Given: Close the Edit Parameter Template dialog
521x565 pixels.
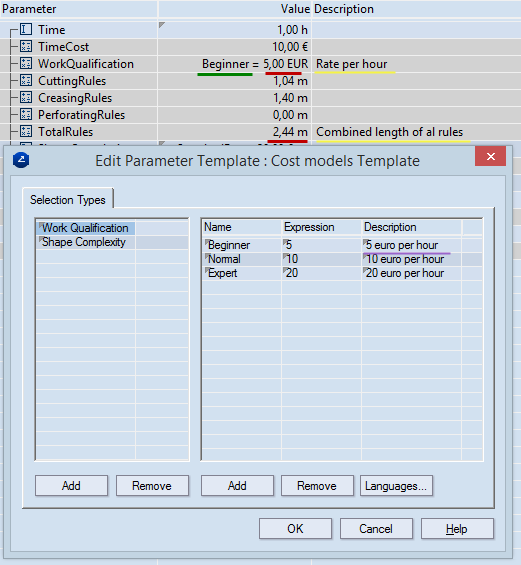Looking at the screenshot, I should (490, 156).
